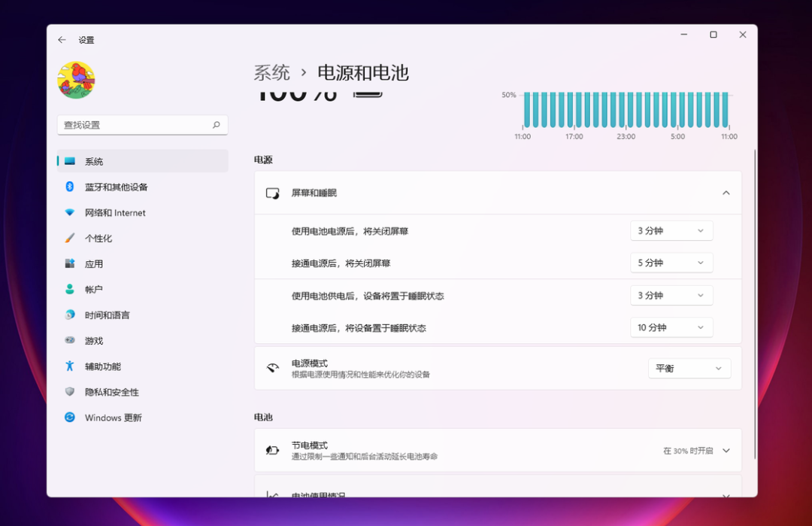Open 隐私和安全性 settings
Viewport: 812px width, 526px height.
click(142, 392)
